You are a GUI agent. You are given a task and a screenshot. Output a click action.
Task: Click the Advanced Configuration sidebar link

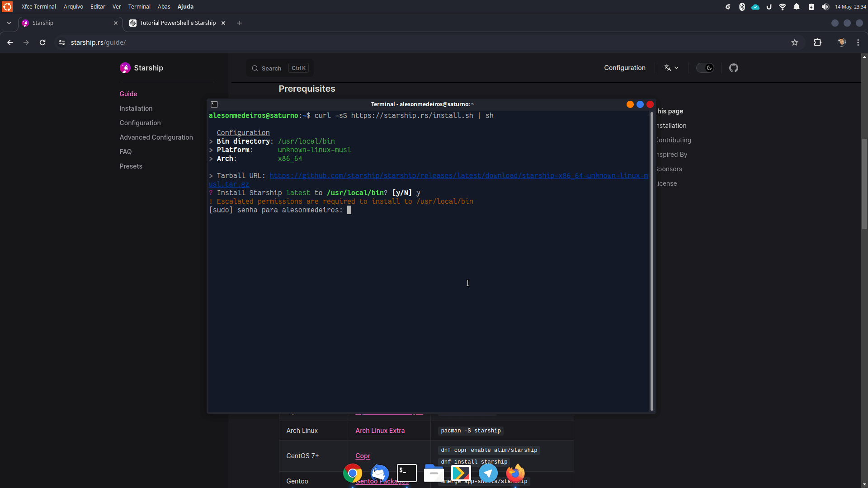point(156,136)
